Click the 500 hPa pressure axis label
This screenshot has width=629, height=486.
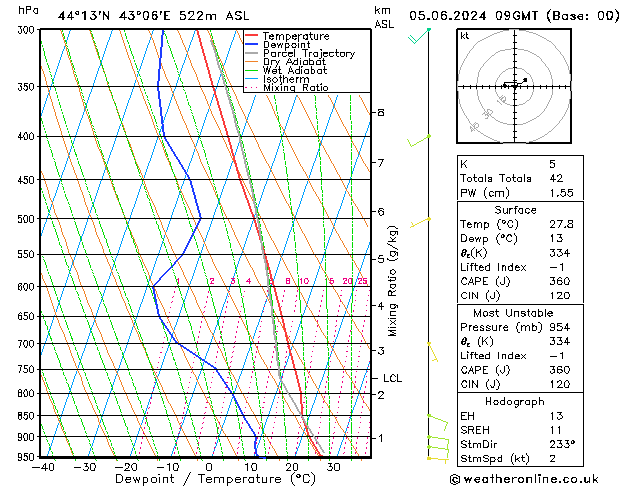(28, 219)
